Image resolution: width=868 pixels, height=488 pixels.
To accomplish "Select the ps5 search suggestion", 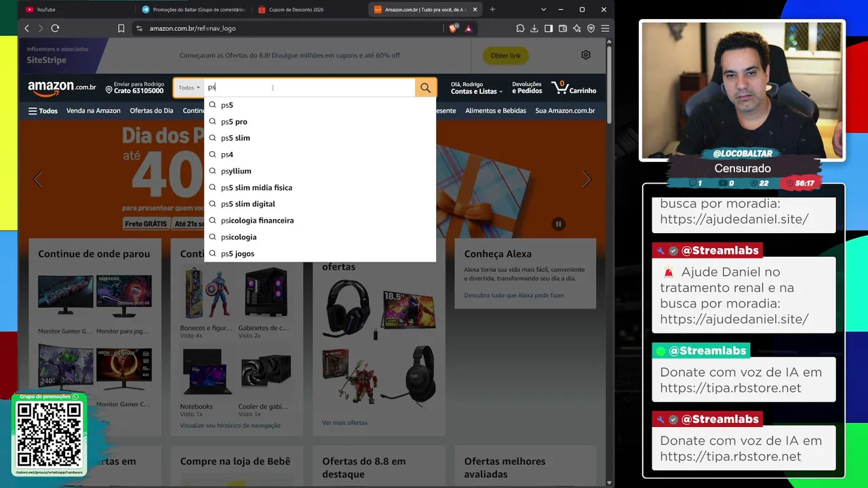I will [320, 105].
